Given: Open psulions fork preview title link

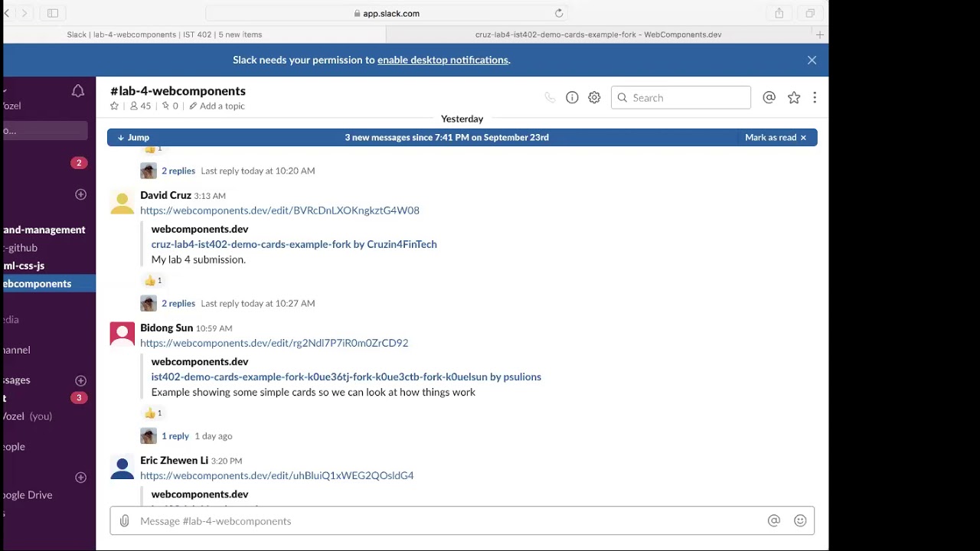Looking at the screenshot, I should [x=346, y=377].
